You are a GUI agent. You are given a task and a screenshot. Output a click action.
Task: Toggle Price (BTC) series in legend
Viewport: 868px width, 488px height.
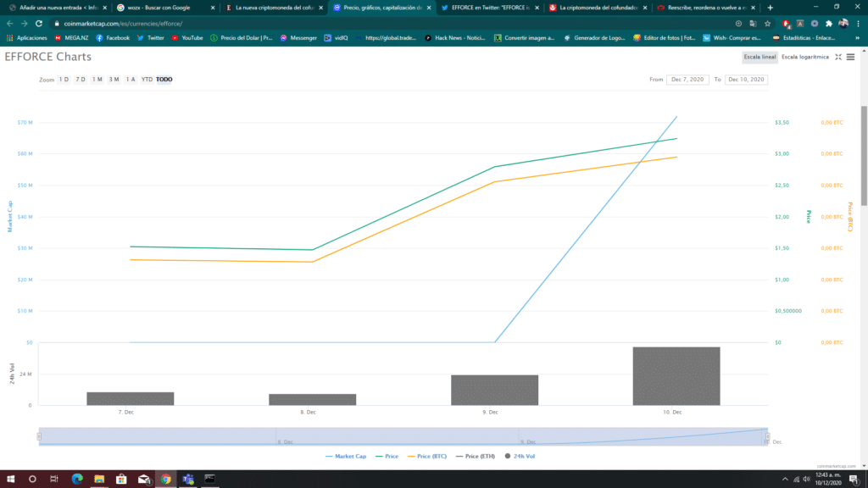point(427,457)
